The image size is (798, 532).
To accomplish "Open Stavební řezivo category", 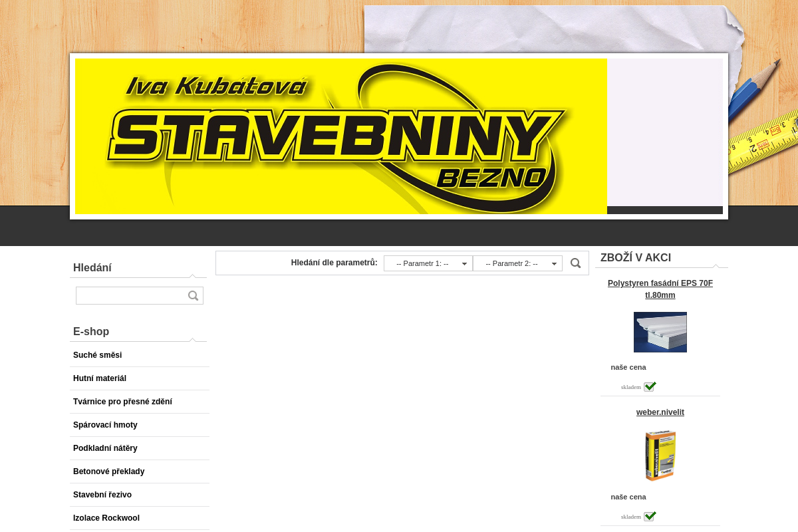I will pyautogui.click(x=102, y=495).
